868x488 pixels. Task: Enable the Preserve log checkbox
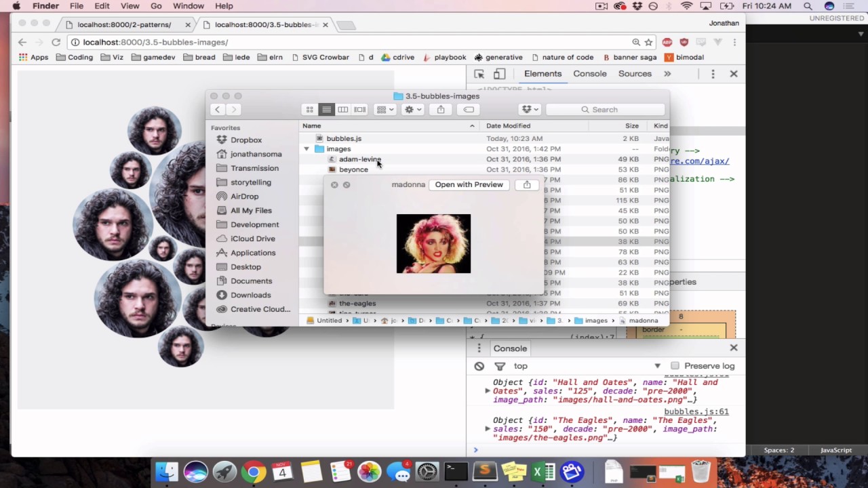pyautogui.click(x=675, y=366)
